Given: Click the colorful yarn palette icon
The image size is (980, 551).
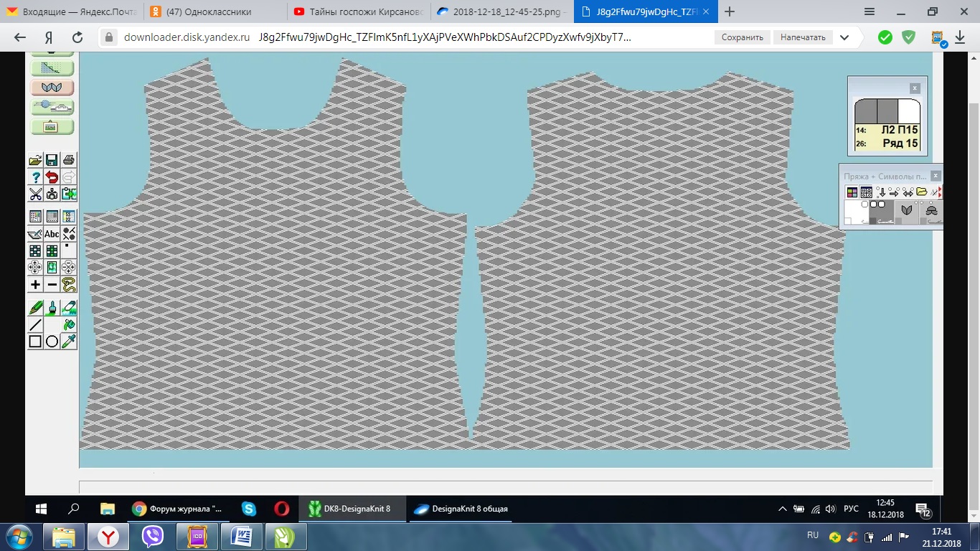Looking at the screenshot, I should coord(852,192).
